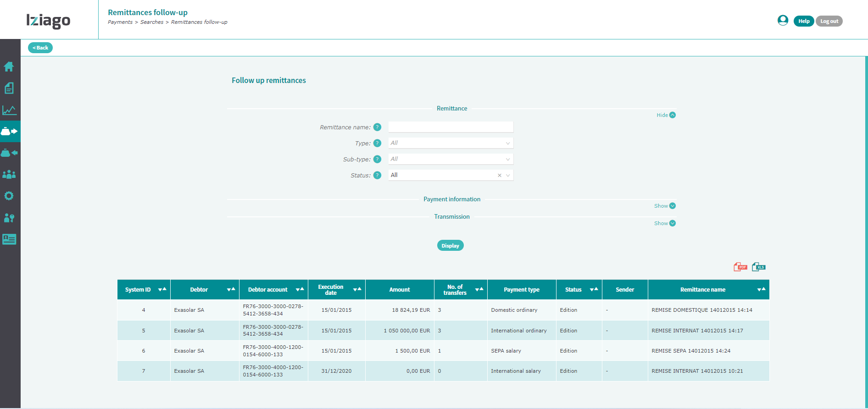Click Payments in the breadcrumb
The image size is (868, 409).
pyautogui.click(x=120, y=22)
